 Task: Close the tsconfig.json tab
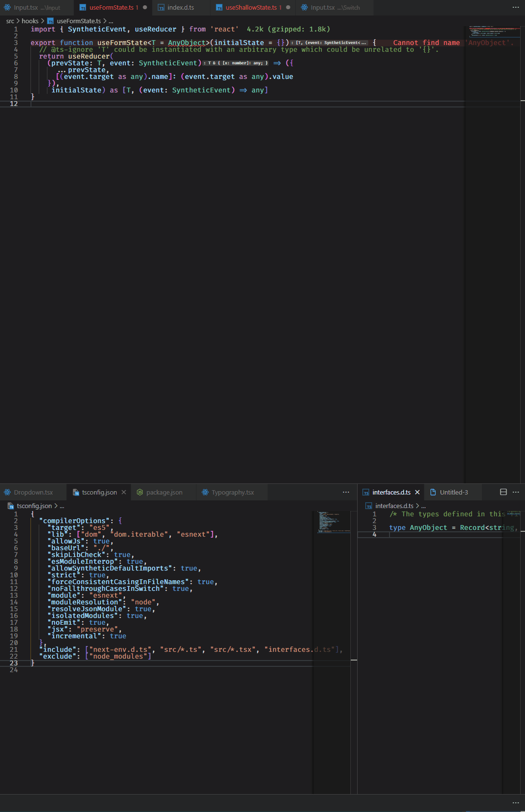124,492
